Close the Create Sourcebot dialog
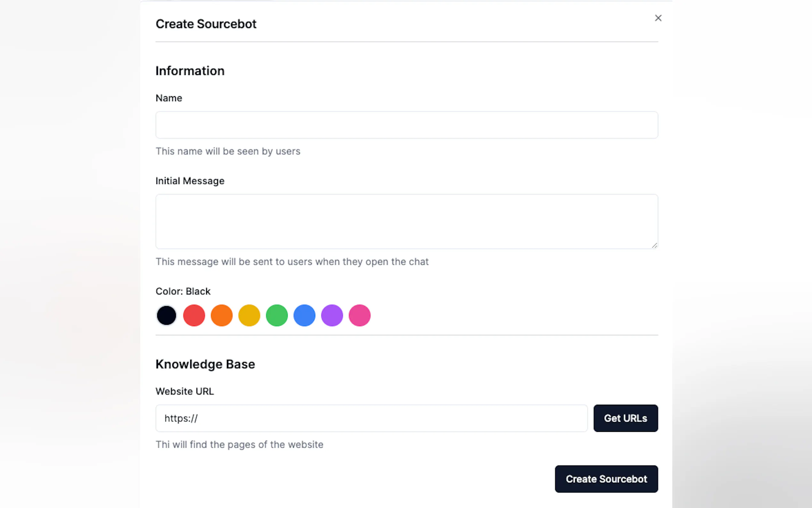The width and height of the screenshot is (812, 508). click(x=658, y=18)
